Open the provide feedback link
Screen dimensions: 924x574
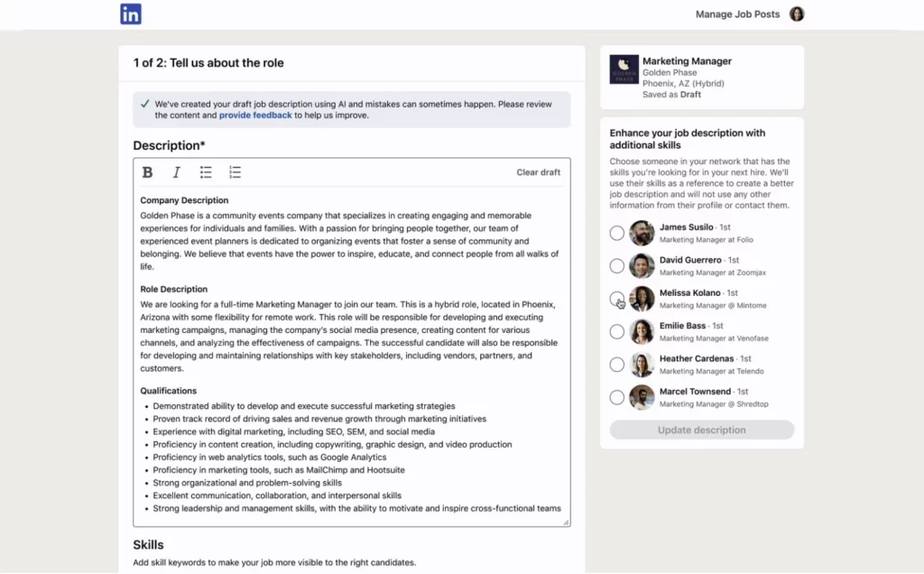point(255,115)
